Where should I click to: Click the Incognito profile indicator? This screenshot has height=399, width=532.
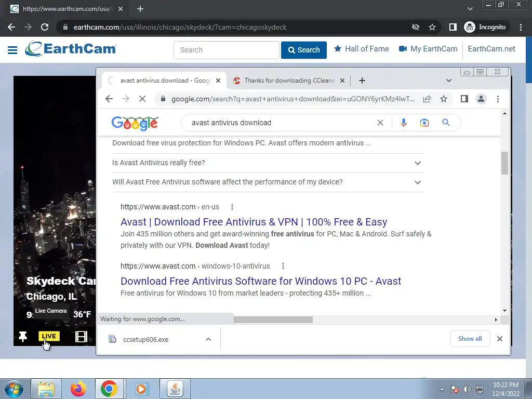coord(485,27)
